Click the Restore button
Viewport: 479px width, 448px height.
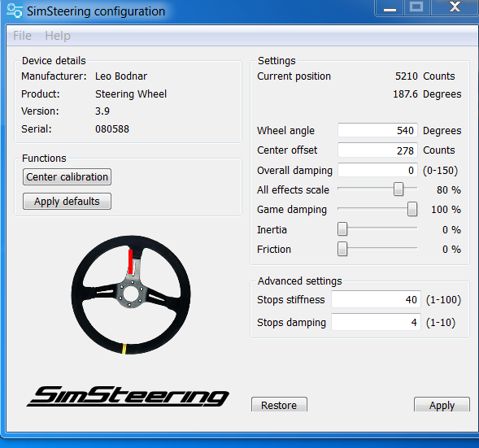279,405
